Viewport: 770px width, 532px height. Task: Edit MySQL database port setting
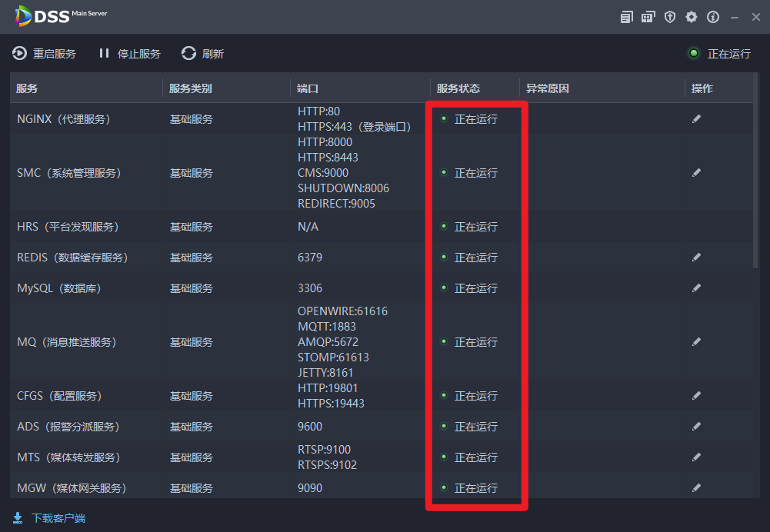coord(696,288)
